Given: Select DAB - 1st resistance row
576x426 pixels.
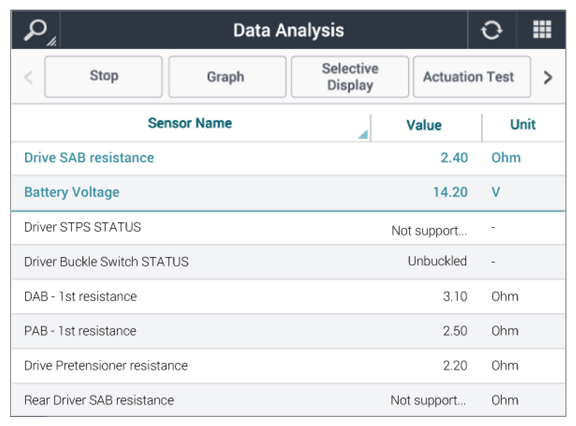Looking at the screenshot, I should tap(288, 297).
